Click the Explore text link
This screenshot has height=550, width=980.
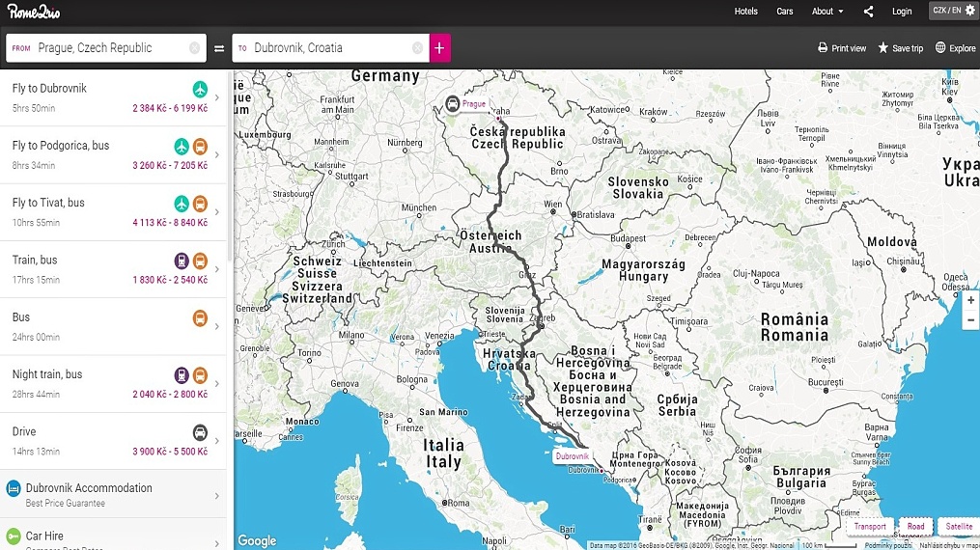pyautogui.click(x=963, y=48)
